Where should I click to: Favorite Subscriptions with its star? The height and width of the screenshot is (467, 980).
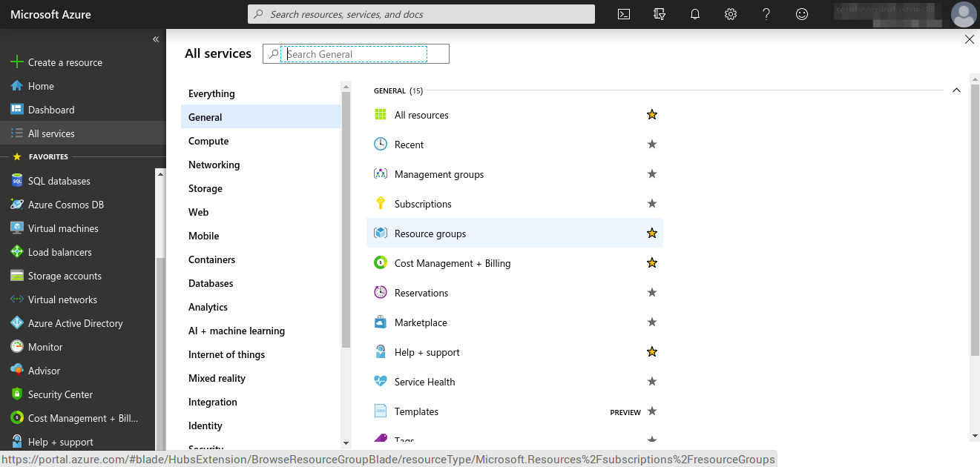tap(652, 204)
